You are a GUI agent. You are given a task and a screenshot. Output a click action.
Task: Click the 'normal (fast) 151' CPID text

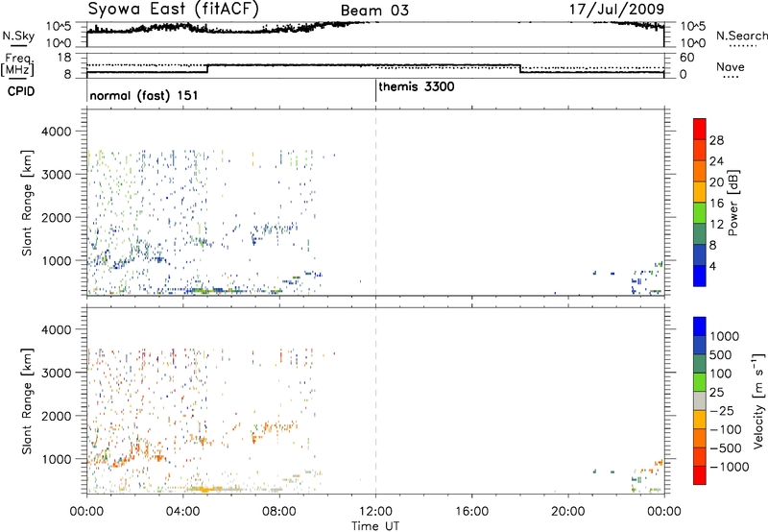click(144, 95)
